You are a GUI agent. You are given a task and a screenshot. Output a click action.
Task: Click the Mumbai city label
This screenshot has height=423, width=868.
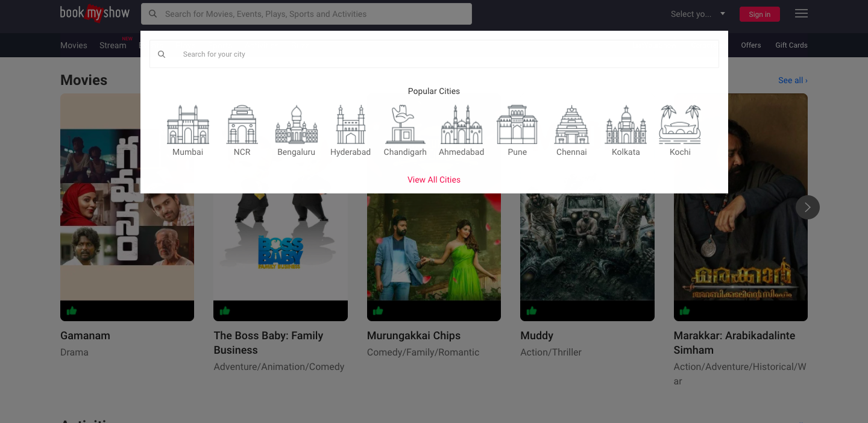[x=188, y=152]
